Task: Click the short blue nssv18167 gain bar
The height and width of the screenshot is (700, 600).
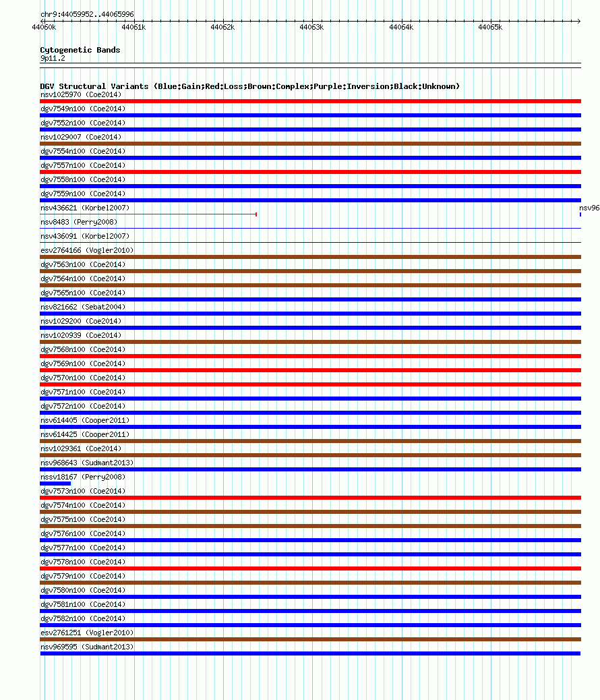Action: coord(55,484)
